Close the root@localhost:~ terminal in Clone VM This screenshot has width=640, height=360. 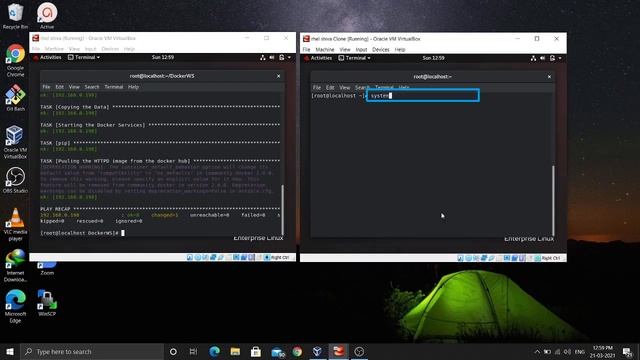click(x=549, y=76)
